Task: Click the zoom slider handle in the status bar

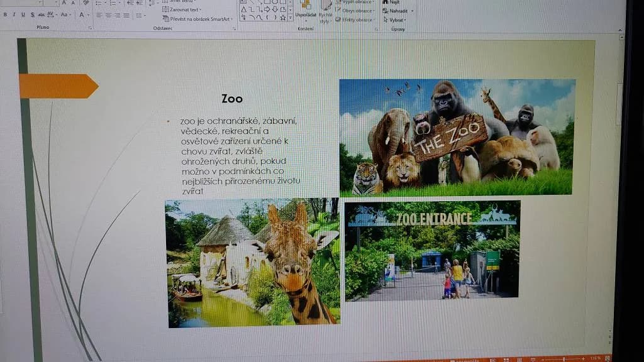Action: coord(564,359)
